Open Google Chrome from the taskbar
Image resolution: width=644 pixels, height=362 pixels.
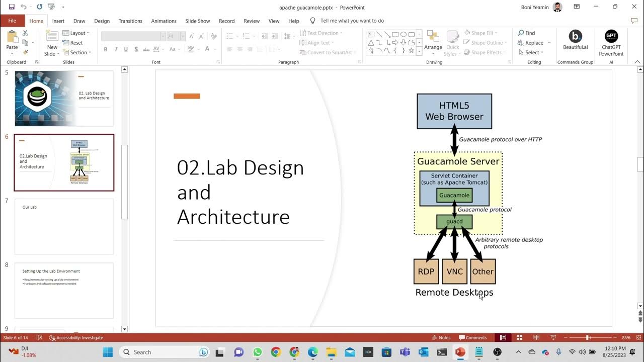(276, 352)
